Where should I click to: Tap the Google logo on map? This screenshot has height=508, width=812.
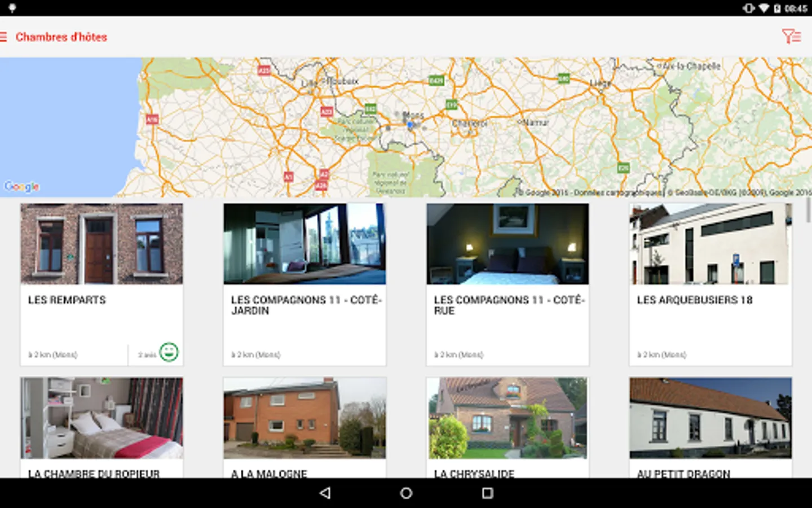[x=21, y=186]
